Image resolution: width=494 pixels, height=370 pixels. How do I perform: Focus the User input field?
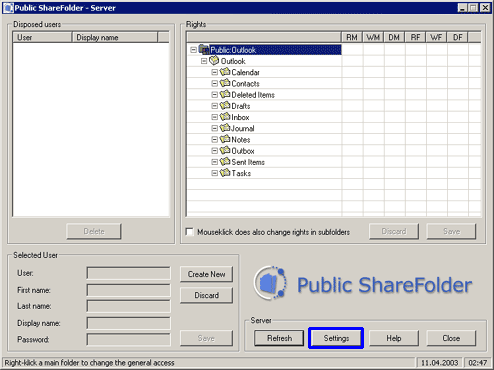[x=129, y=273]
